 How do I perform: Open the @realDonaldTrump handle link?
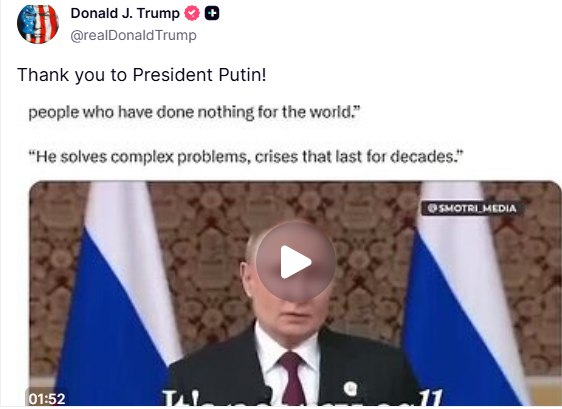click(133, 35)
